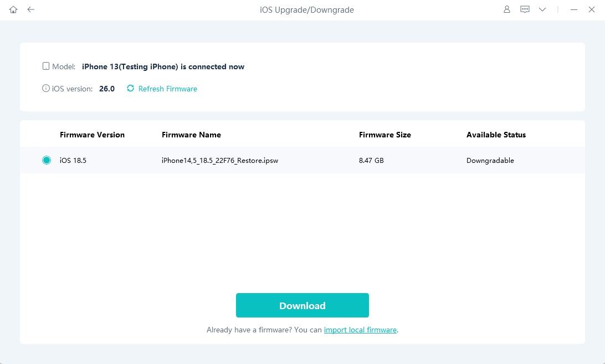The image size is (605, 364).
Task: Click the iOS version info icon
Action: 46,89
